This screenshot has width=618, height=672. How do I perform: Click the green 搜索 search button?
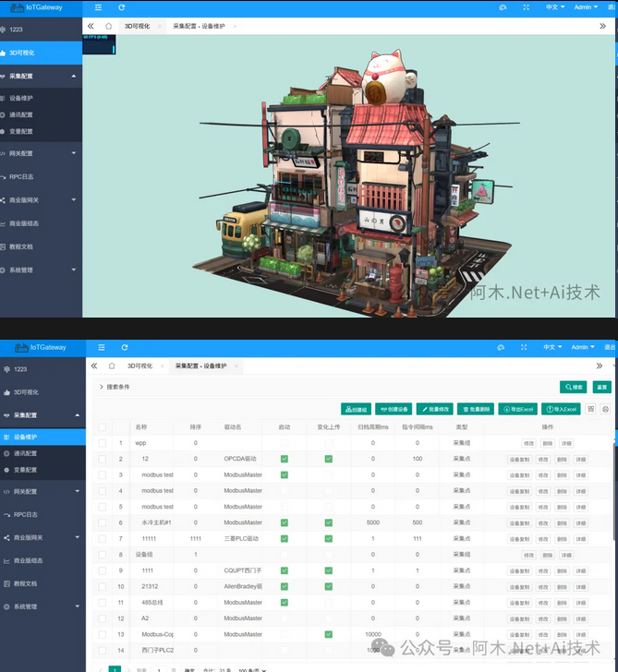(x=573, y=387)
